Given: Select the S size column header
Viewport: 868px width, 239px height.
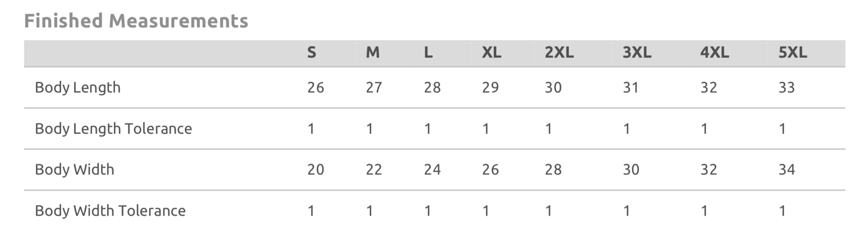Looking at the screenshot, I should point(311,53).
